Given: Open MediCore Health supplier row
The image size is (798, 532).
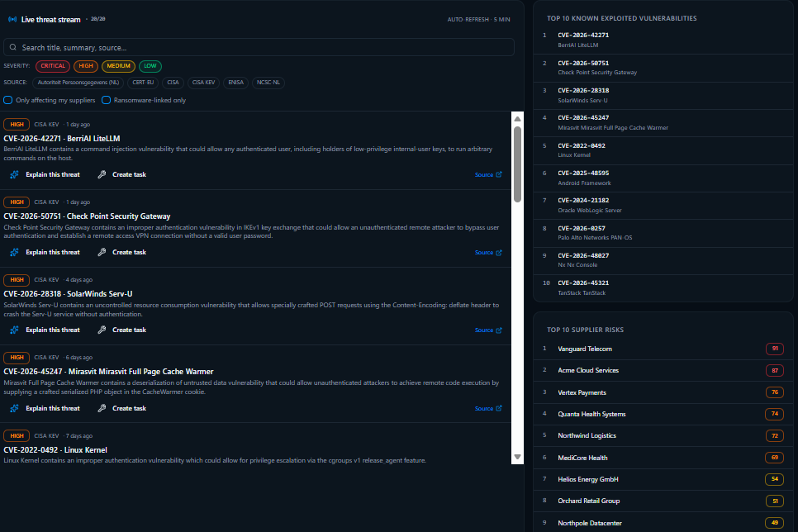Looking at the screenshot, I should click(663, 458).
